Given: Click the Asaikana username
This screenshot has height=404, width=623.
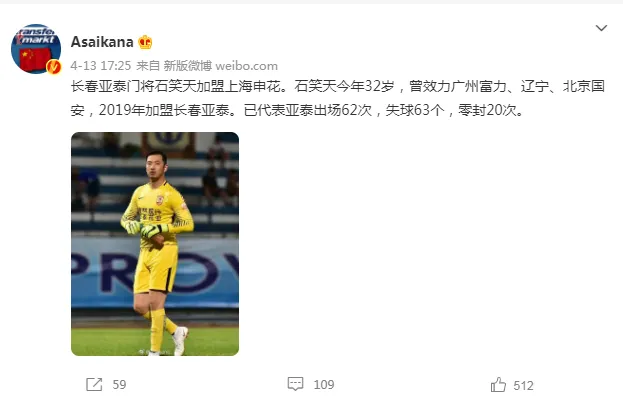Looking at the screenshot, I should point(102,42).
